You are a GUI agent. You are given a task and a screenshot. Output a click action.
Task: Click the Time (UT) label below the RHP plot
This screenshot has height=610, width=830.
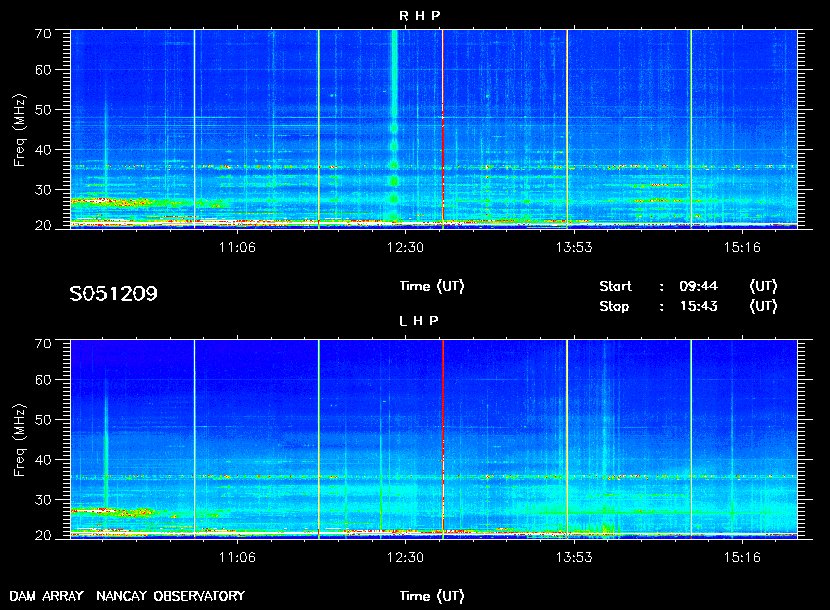point(432,286)
